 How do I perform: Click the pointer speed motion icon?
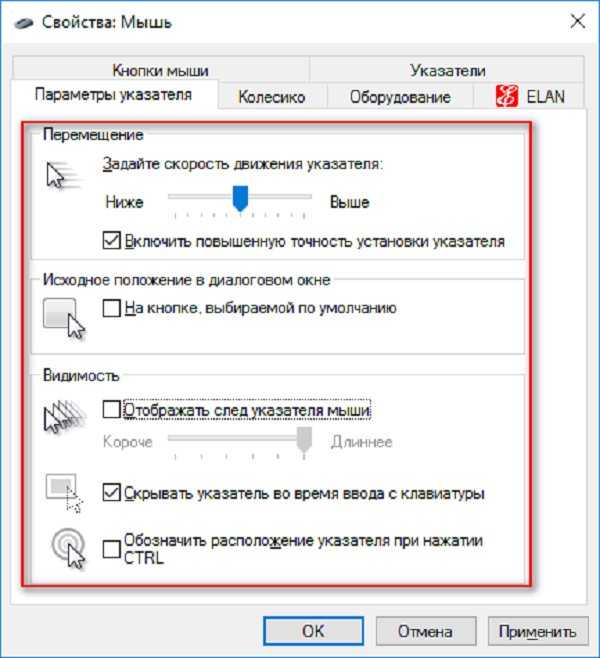[63, 175]
